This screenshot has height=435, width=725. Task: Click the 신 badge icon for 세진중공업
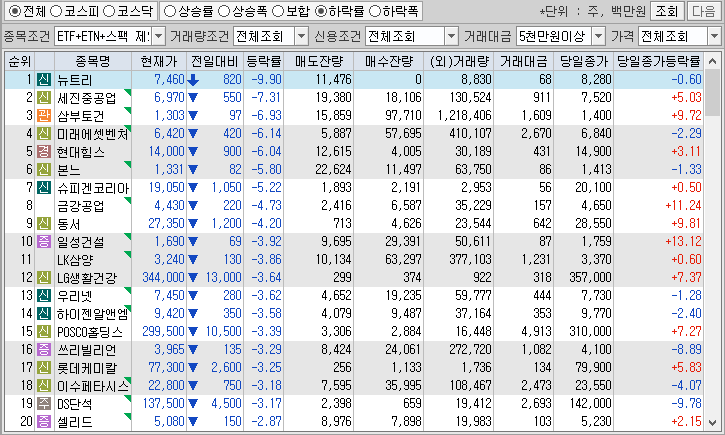(x=44, y=98)
